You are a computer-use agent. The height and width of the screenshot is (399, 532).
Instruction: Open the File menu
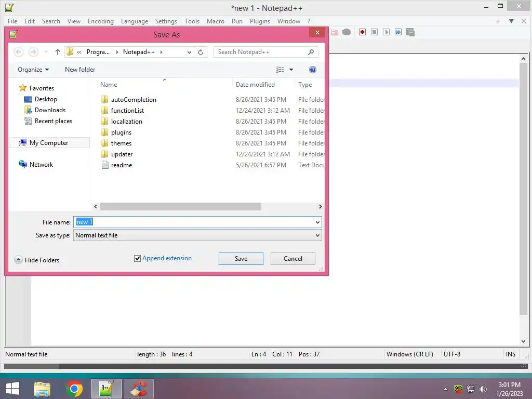(12, 21)
